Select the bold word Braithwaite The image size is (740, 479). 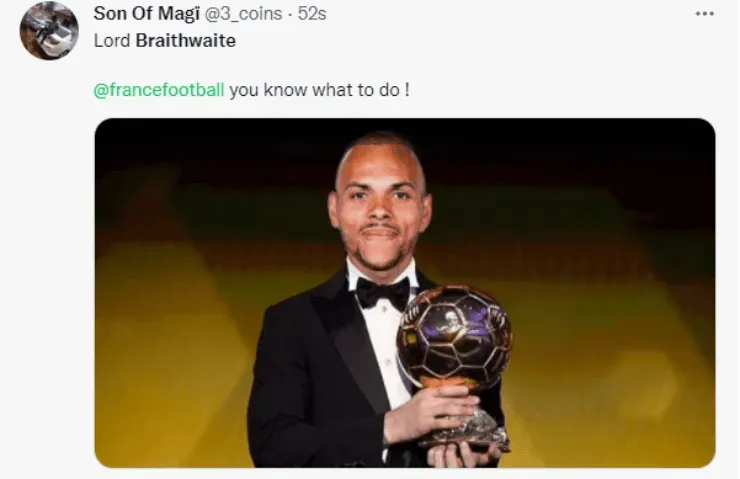[185, 41]
